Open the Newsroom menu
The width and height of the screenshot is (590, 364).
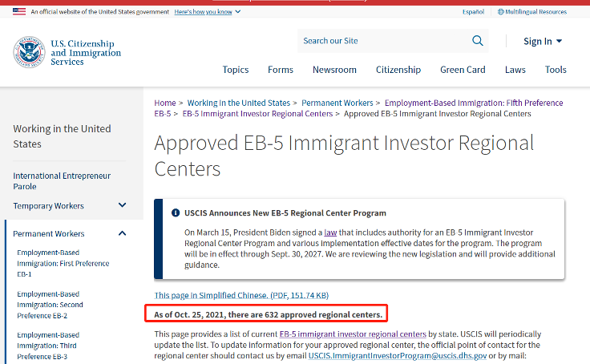click(334, 70)
